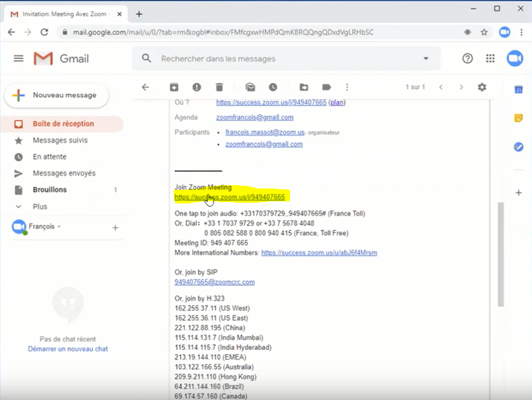
Task: Open Messages suivis folder
Action: coord(60,140)
